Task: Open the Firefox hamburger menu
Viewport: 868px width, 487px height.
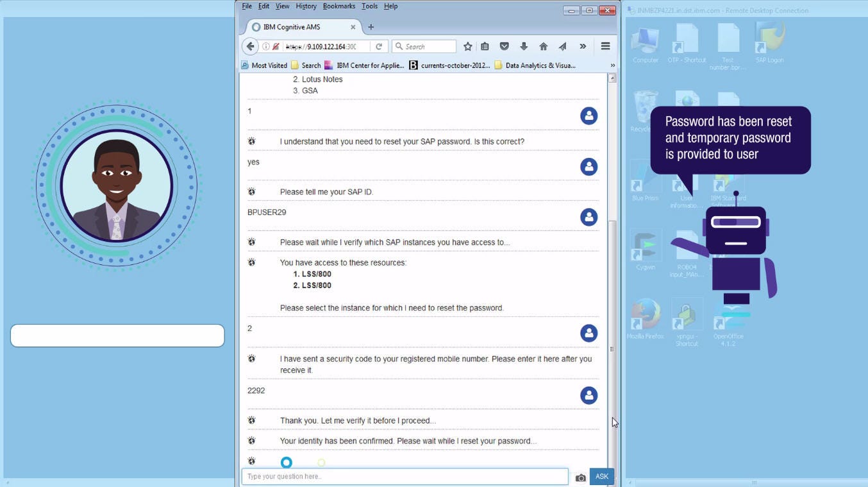Action: click(x=605, y=46)
